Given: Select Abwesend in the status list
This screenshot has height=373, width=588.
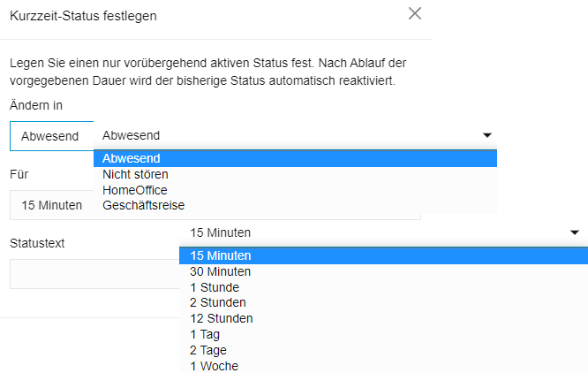Looking at the screenshot, I should point(295,158).
